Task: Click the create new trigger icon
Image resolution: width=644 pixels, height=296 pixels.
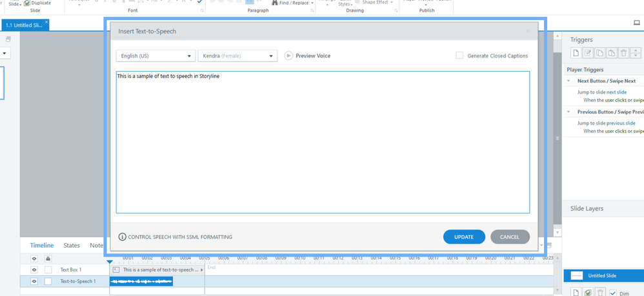Action: click(576, 54)
